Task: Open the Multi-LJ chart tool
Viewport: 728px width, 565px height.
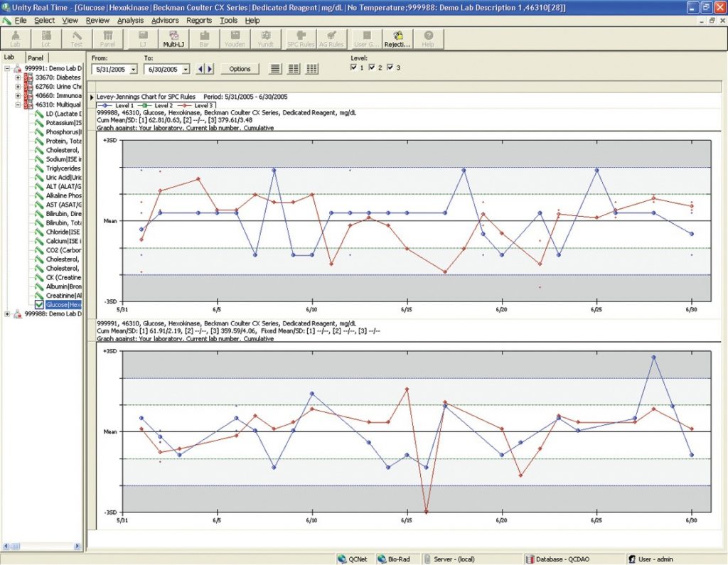Action: tap(173, 38)
